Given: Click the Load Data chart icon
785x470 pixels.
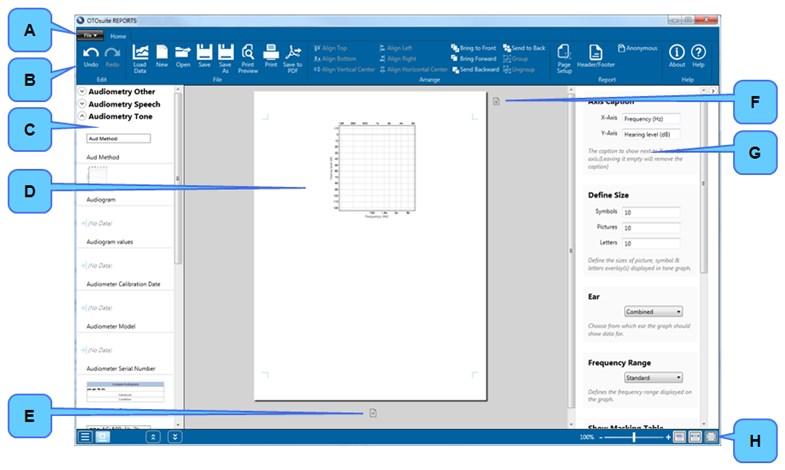Looking at the screenshot, I should [x=140, y=52].
